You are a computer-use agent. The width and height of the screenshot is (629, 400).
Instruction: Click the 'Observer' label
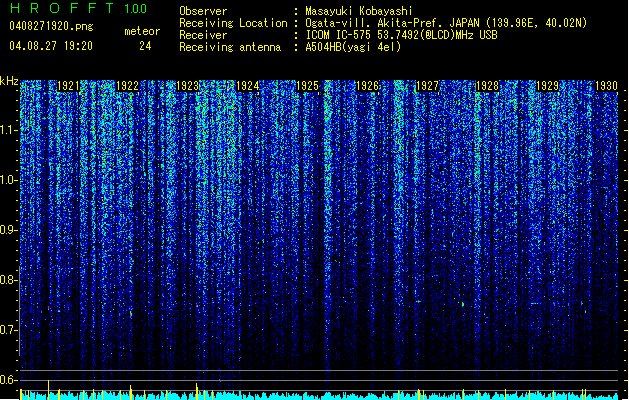(203, 11)
